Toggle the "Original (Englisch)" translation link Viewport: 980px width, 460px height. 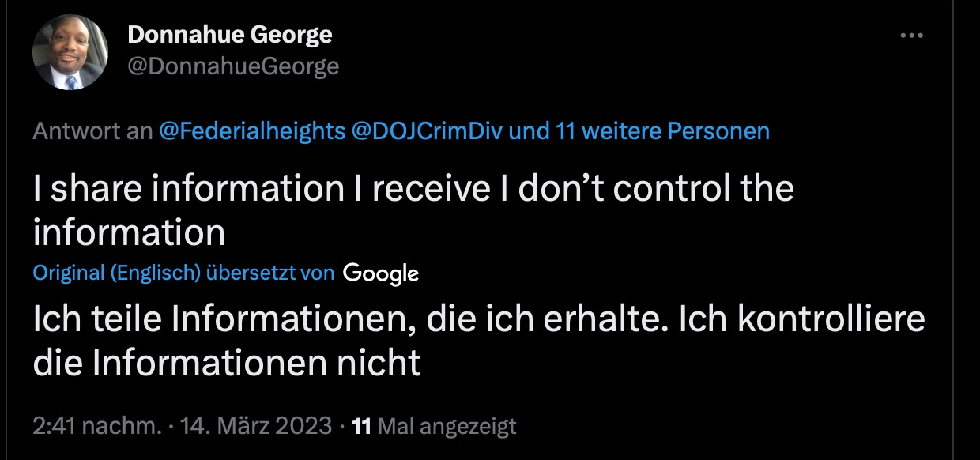click(116, 273)
